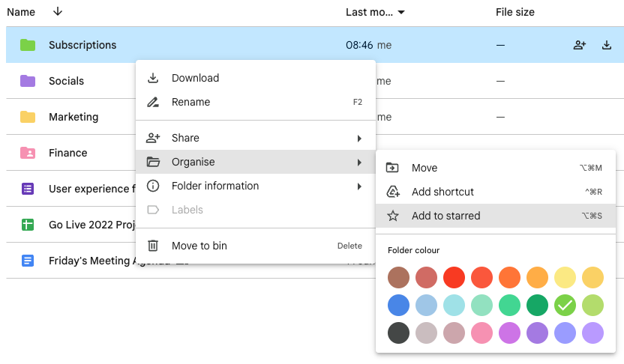The height and width of the screenshot is (364, 624).
Task: Click the Rename pencil icon
Action: (x=153, y=102)
